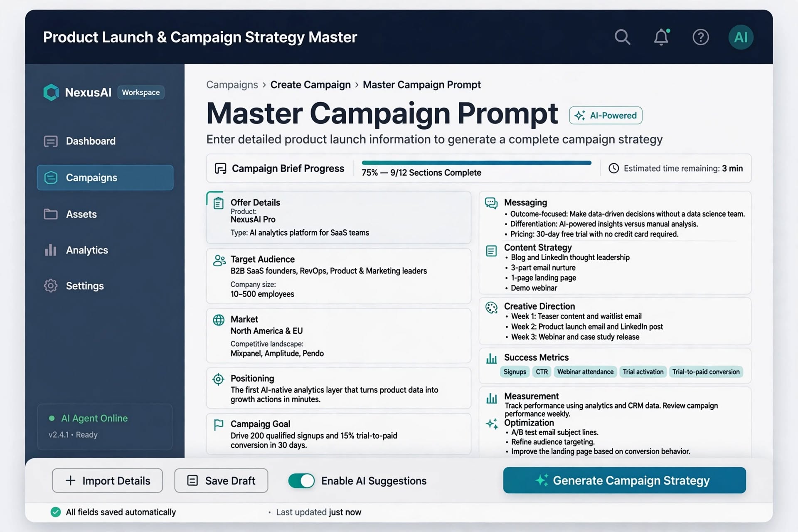Click the estimated time clock icon
Screen dimensions: 798x532
613,168
